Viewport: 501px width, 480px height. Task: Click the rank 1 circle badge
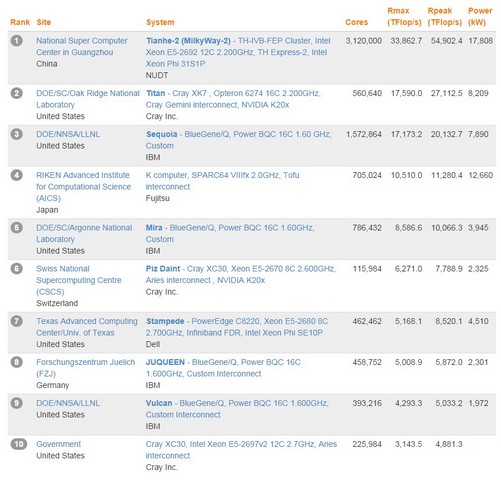16,41
